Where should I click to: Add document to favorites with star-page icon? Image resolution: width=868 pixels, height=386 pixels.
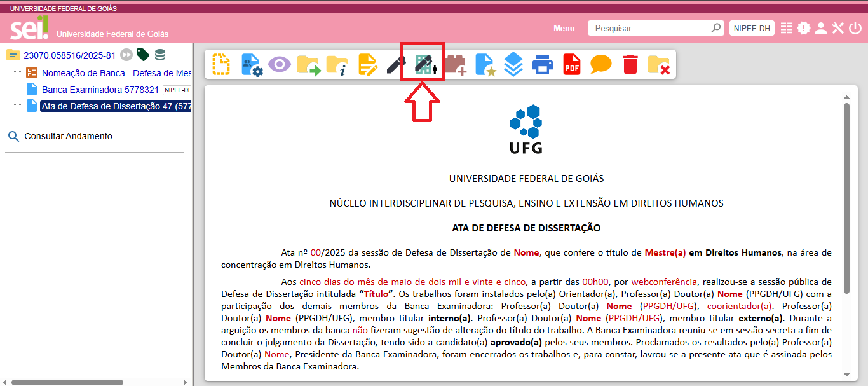485,63
